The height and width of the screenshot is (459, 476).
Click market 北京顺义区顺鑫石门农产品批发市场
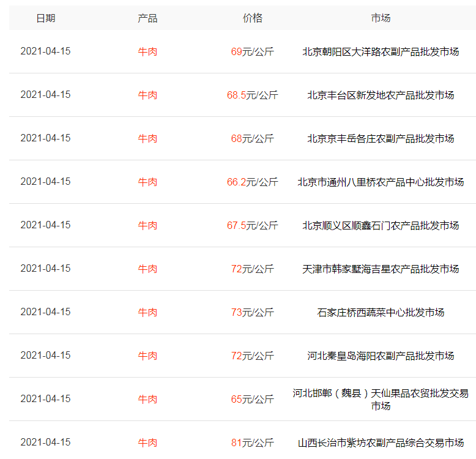(x=381, y=225)
